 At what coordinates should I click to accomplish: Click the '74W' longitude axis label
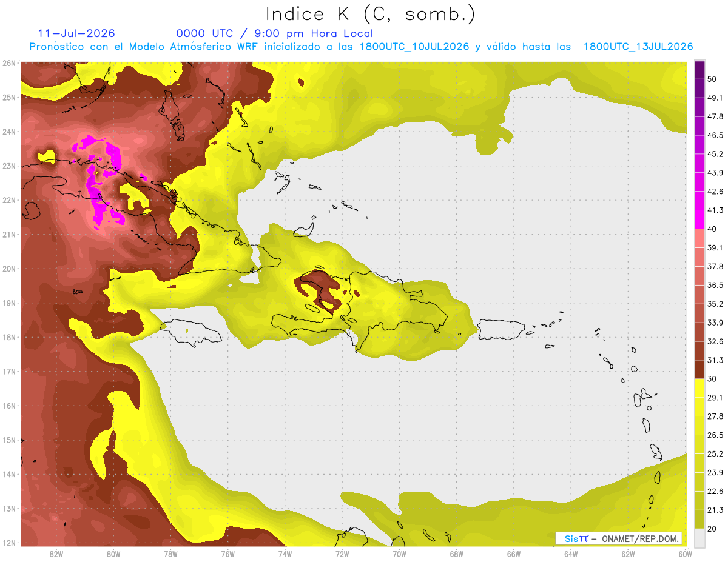[x=285, y=554]
